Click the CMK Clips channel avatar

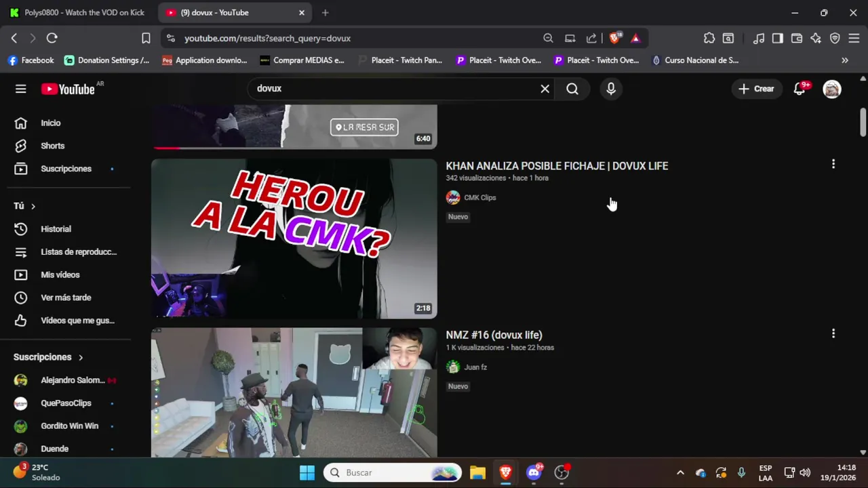[453, 198]
